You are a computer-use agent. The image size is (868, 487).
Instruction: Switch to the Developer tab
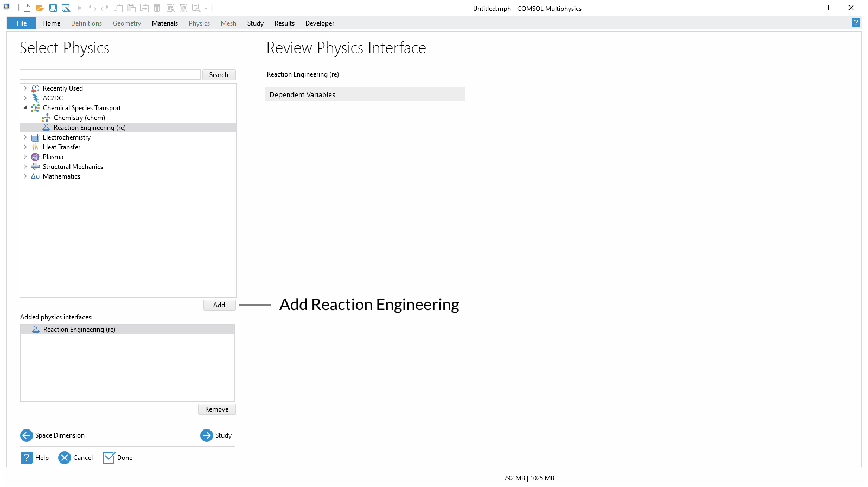(320, 23)
